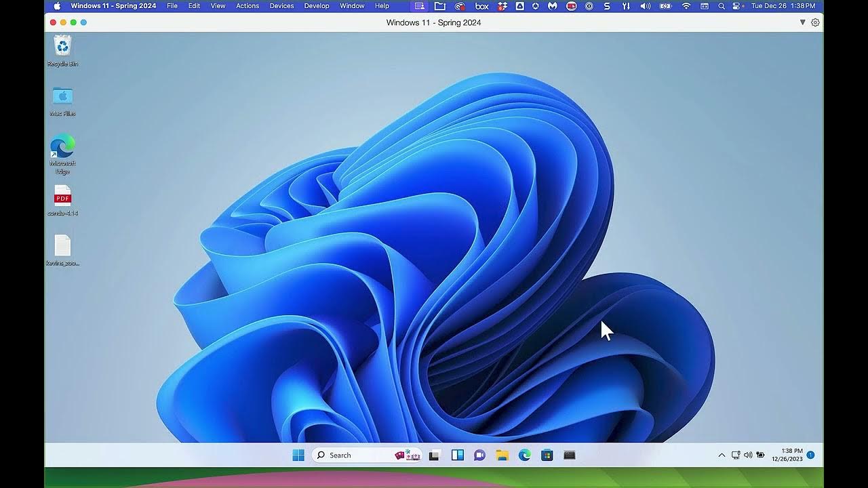
Task: Open the File menu
Action: [172, 5]
